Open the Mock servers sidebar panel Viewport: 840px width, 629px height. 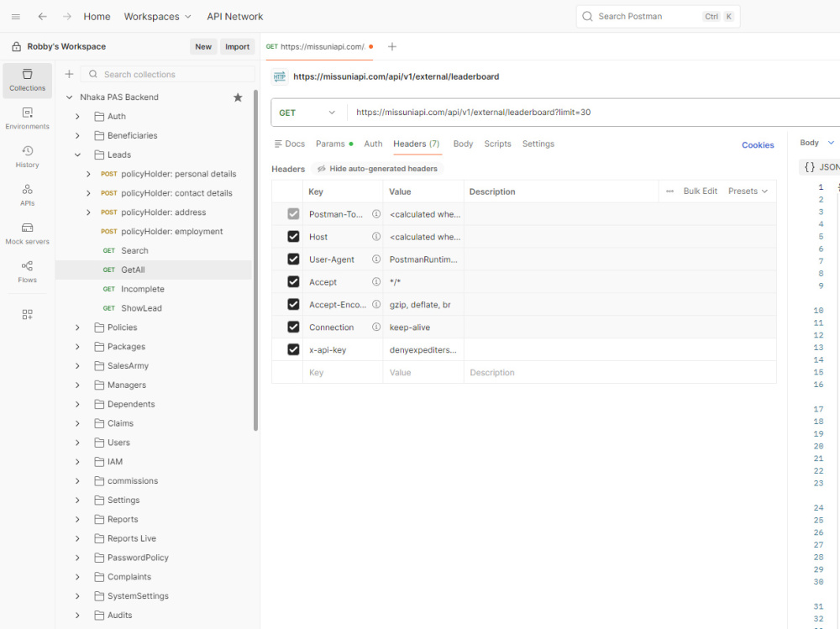click(x=28, y=233)
